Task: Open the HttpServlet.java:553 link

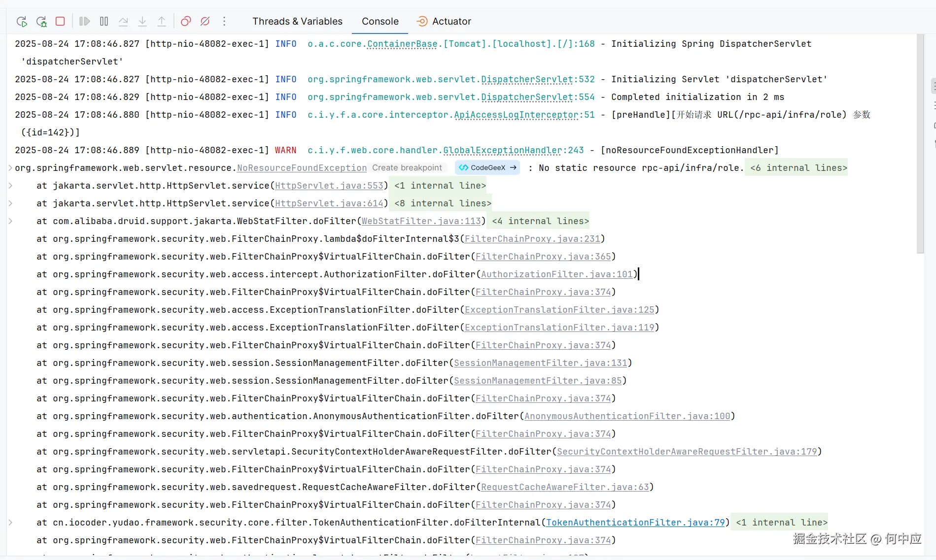Action: point(329,186)
